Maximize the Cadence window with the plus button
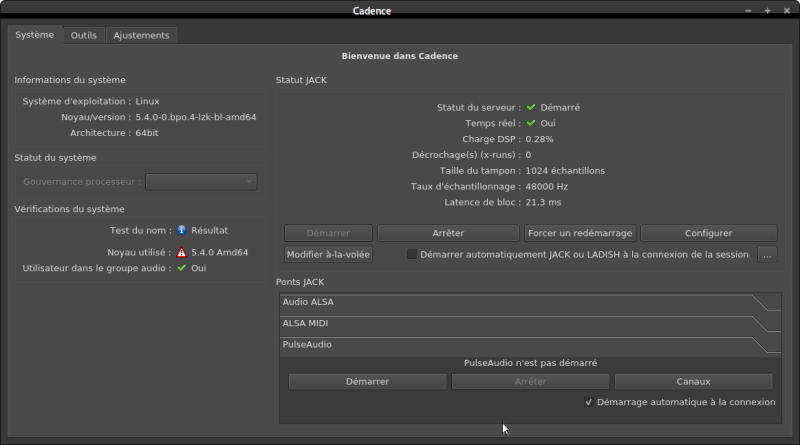This screenshot has height=445, width=800. [x=767, y=11]
